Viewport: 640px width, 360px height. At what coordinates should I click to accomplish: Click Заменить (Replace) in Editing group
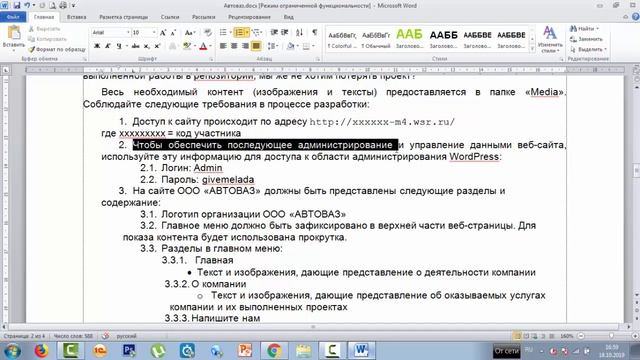pyautogui.click(x=587, y=39)
